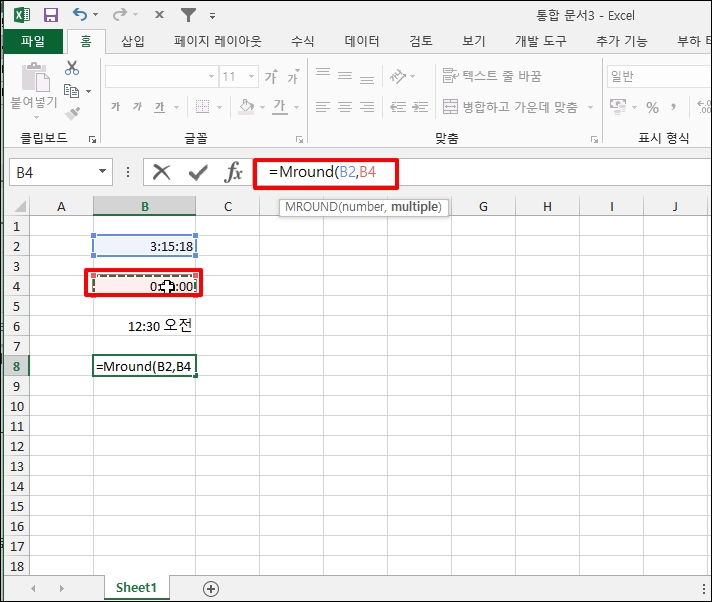Click the Save icon in quick access toolbar

50,15
